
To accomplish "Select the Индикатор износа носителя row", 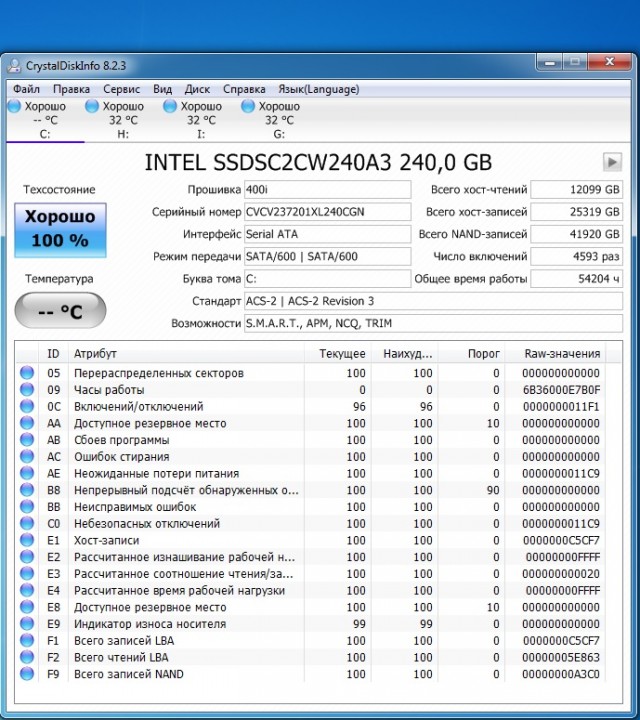I will (x=311, y=624).
